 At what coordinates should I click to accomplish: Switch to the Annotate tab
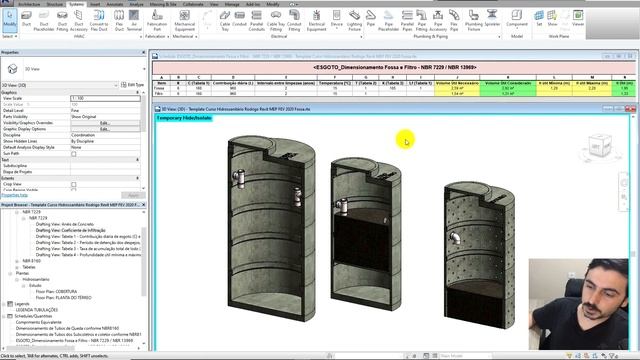(x=115, y=4)
